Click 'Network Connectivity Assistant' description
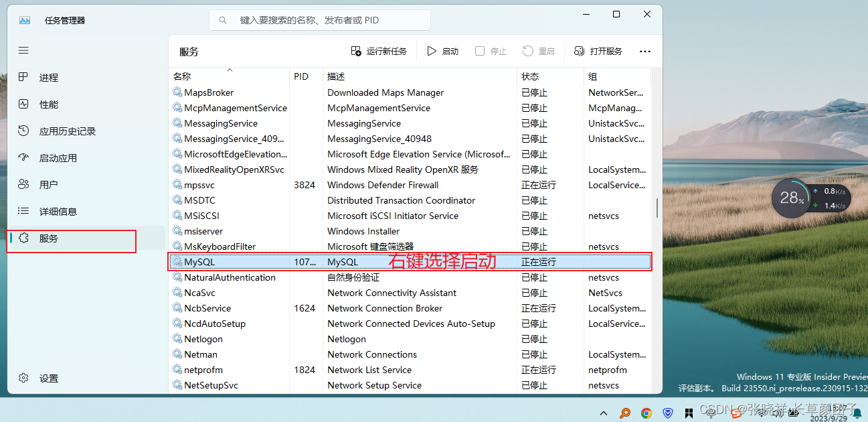The image size is (868, 422). (x=392, y=293)
